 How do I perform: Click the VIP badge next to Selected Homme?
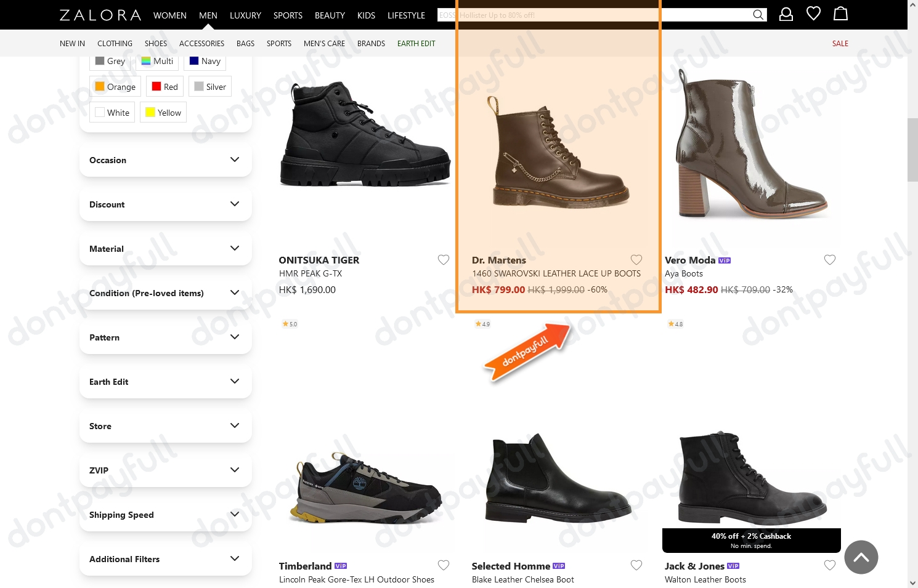pyautogui.click(x=559, y=566)
